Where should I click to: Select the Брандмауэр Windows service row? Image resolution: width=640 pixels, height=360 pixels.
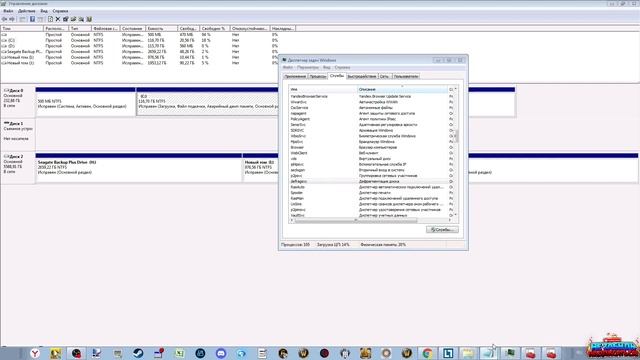371,142
